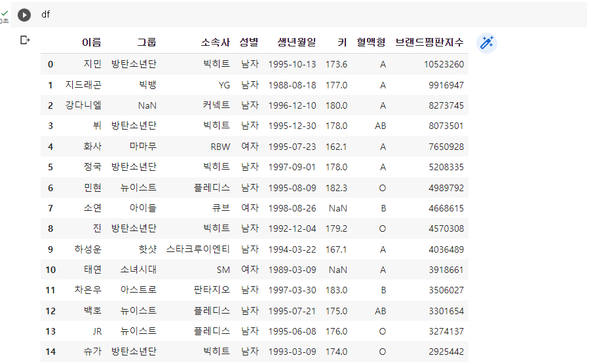Select the name cell 슈가

click(93, 352)
